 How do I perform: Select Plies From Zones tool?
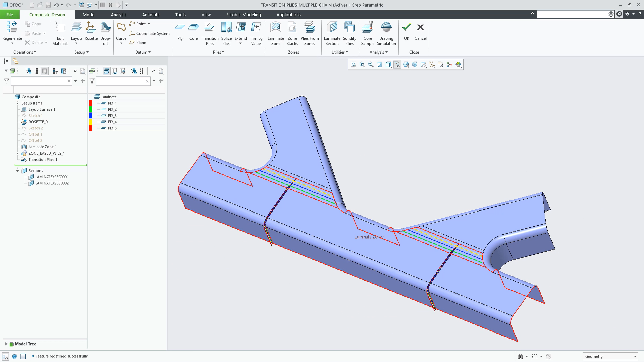pos(310,33)
